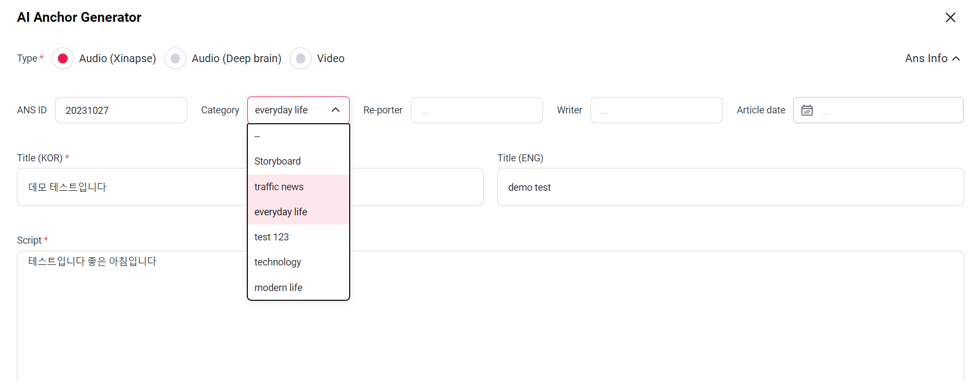The width and height of the screenshot is (980, 381).
Task: Pick Storyboard from the category list
Action: click(277, 161)
